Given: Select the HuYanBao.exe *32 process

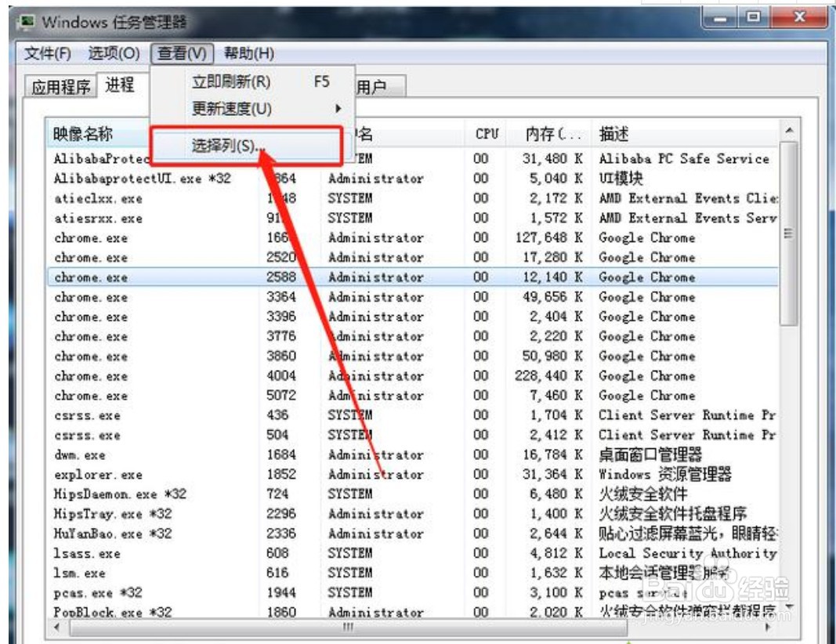Looking at the screenshot, I should [x=413, y=534].
